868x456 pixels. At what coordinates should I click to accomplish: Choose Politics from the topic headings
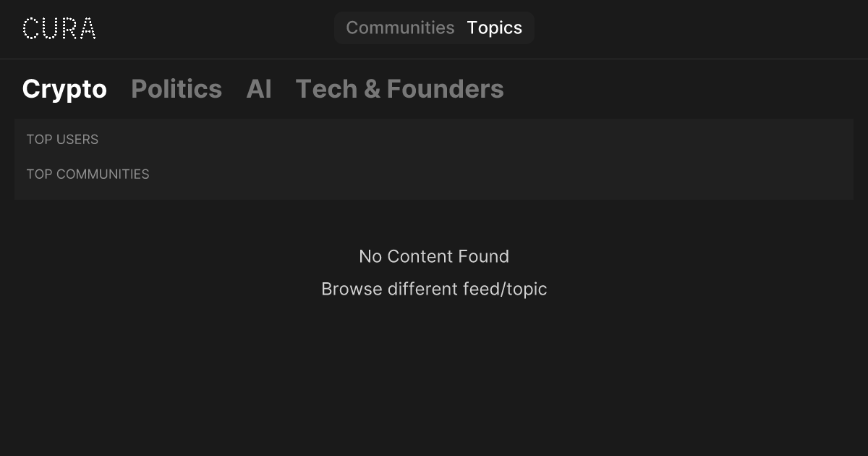[176, 89]
